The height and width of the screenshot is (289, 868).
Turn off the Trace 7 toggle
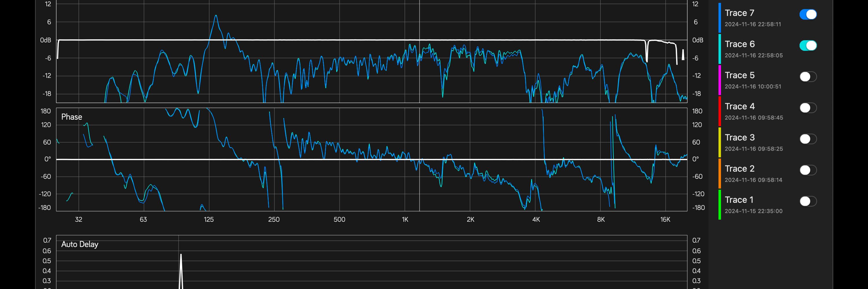click(808, 14)
